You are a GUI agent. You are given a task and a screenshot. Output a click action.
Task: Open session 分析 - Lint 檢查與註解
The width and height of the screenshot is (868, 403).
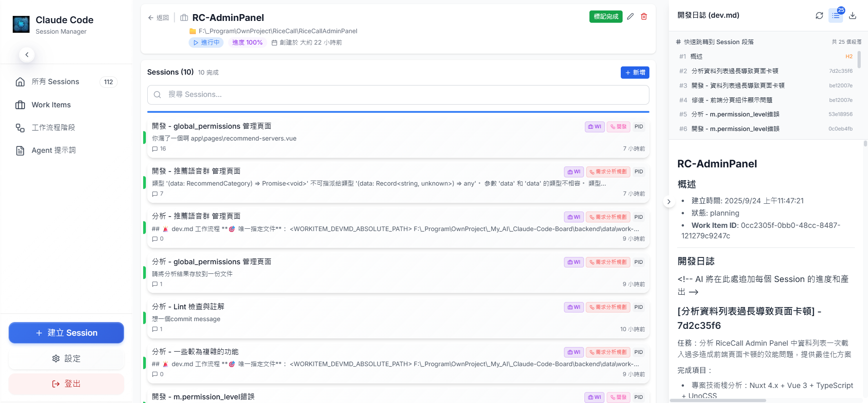pos(398,317)
